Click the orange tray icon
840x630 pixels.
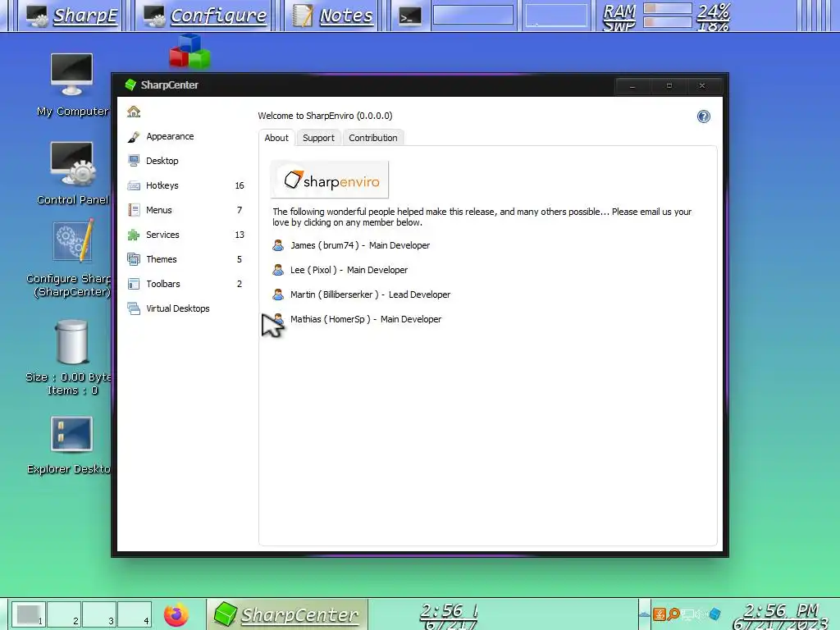(x=660, y=614)
